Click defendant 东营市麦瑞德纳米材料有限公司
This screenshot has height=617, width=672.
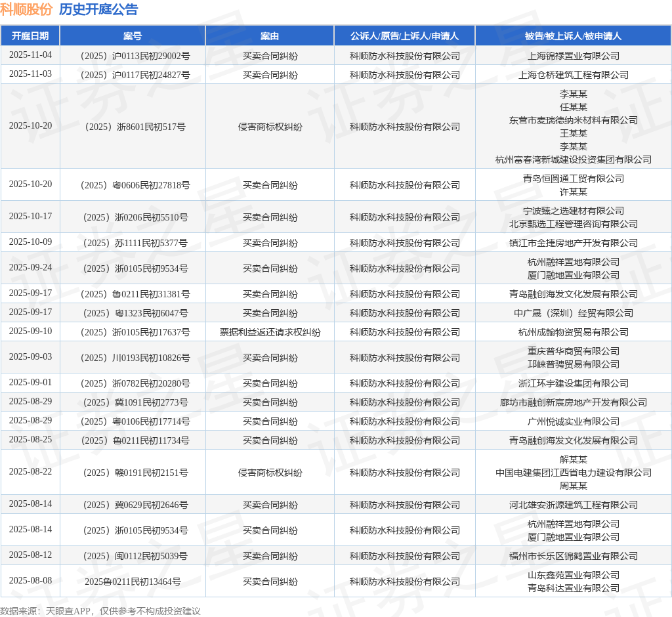pos(574,120)
